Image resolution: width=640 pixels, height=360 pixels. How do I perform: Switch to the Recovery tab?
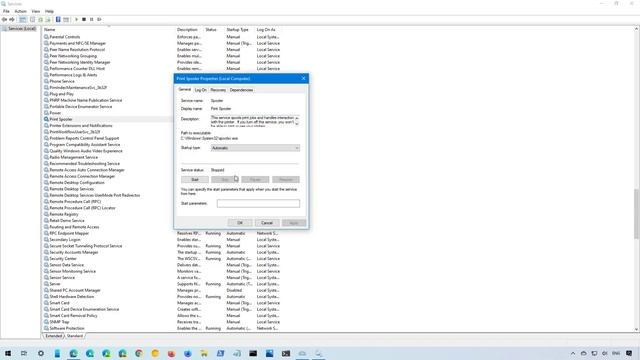218,90
